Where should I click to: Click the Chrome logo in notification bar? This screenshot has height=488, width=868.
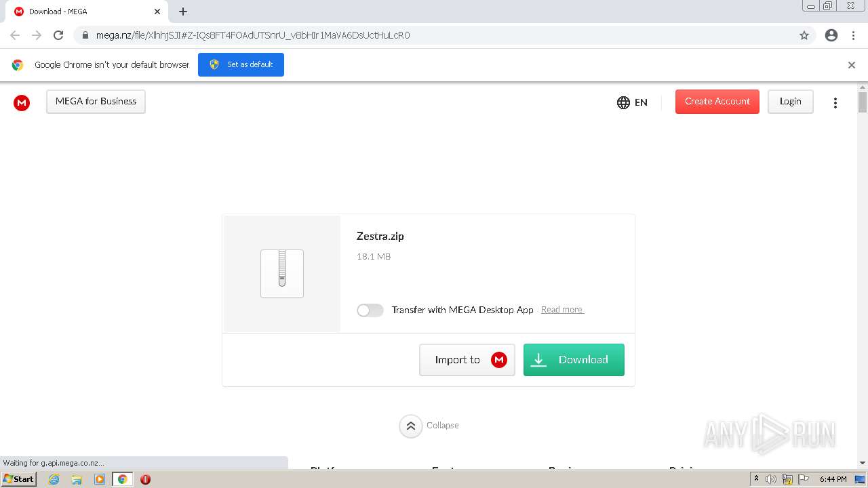pos(18,65)
